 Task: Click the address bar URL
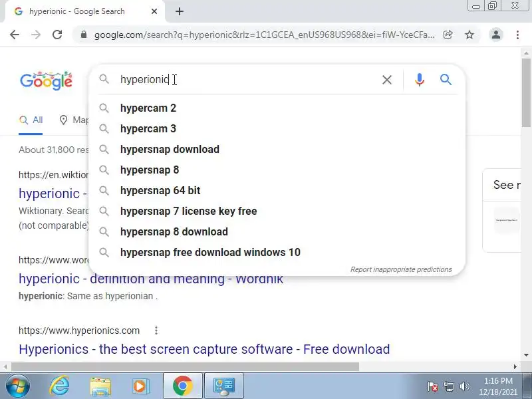click(x=264, y=35)
